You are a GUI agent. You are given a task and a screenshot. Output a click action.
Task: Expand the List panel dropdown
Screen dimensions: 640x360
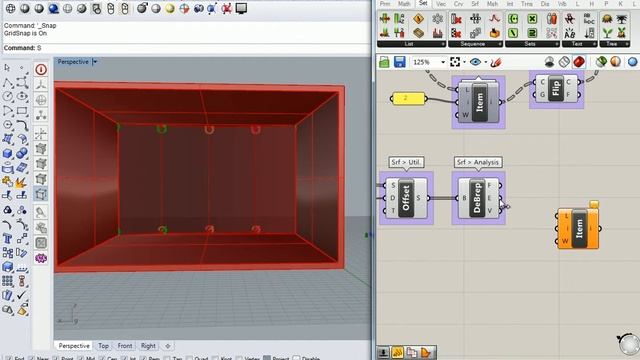click(x=443, y=44)
